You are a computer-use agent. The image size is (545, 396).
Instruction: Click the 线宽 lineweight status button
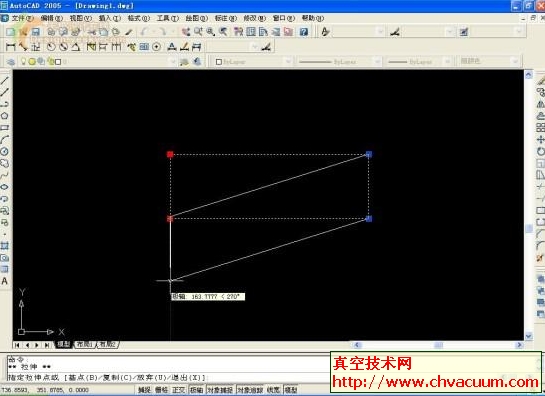pos(274,390)
